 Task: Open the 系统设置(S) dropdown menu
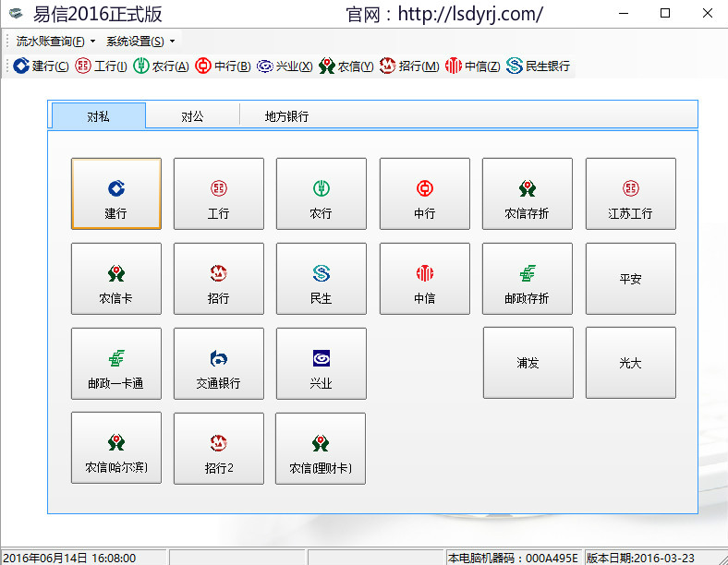[x=140, y=42]
